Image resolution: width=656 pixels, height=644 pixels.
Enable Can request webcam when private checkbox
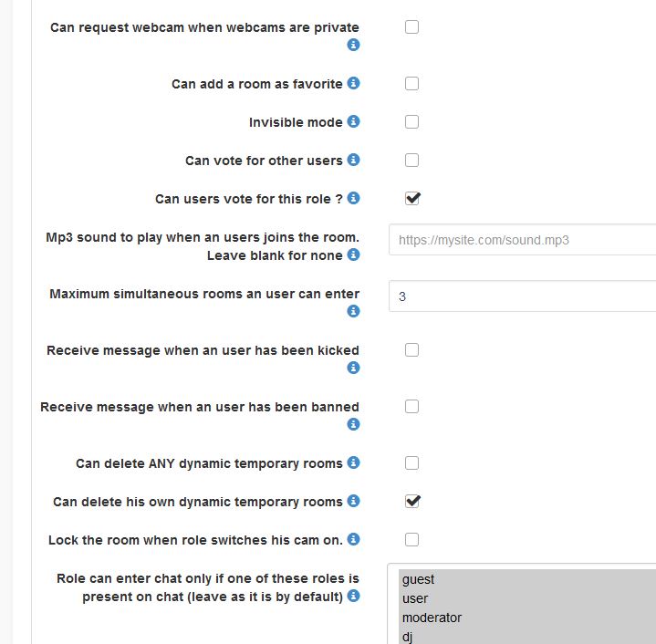click(411, 27)
